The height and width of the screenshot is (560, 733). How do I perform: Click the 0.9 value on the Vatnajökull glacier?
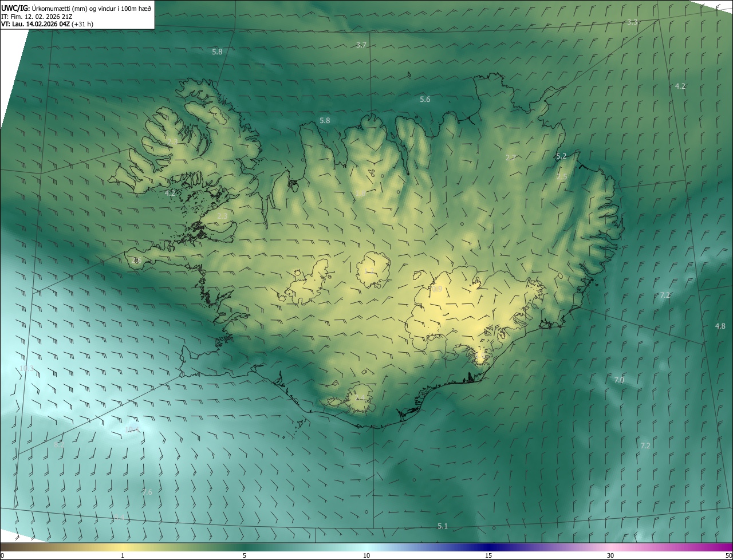(x=436, y=289)
